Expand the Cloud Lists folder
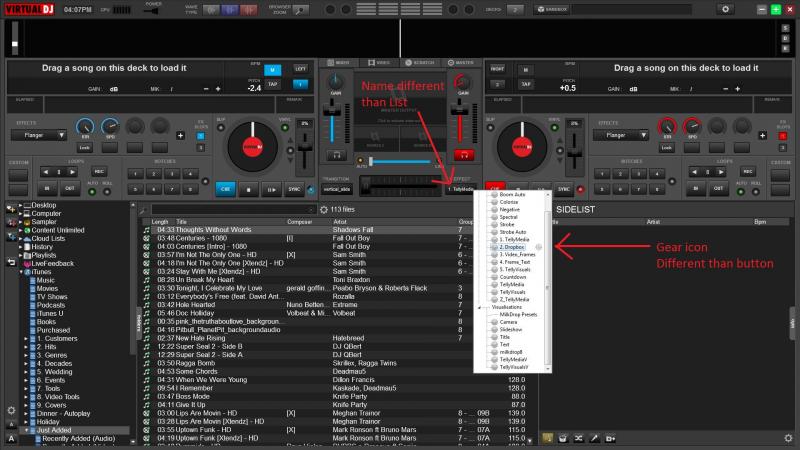This screenshot has width=800, height=450. tap(21, 238)
